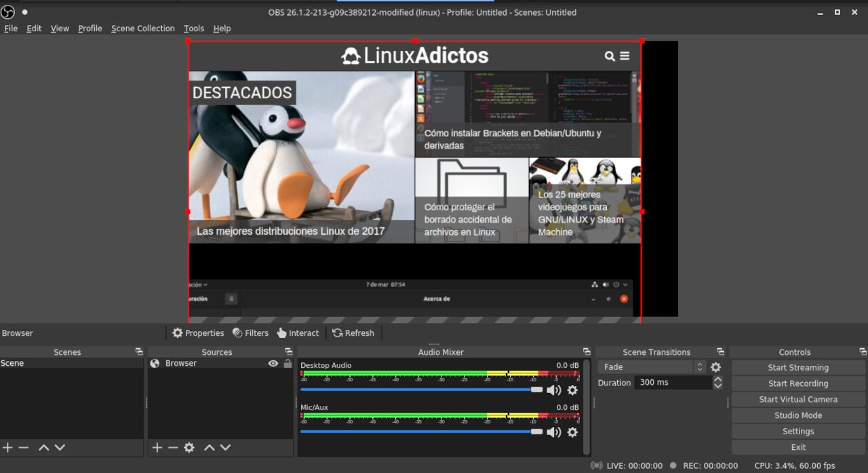Click the DESTACADOS label in the preview
This screenshot has height=473, width=868.
click(242, 92)
